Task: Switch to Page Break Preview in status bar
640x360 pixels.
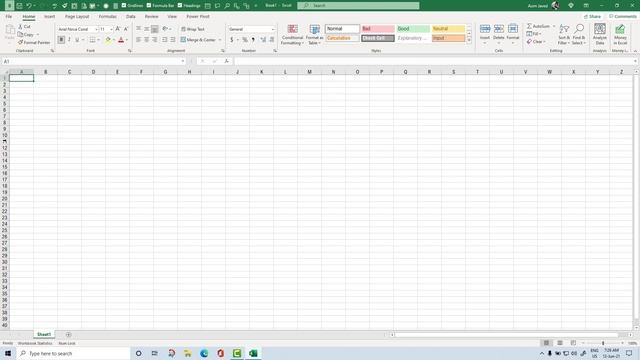Action: coord(573,343)
